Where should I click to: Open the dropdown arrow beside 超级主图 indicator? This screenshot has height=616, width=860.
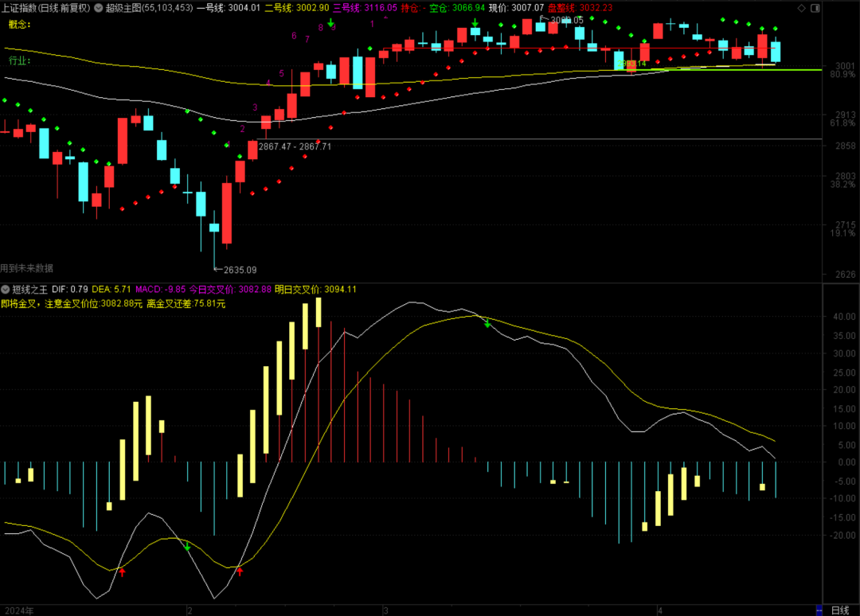(99, 8)
